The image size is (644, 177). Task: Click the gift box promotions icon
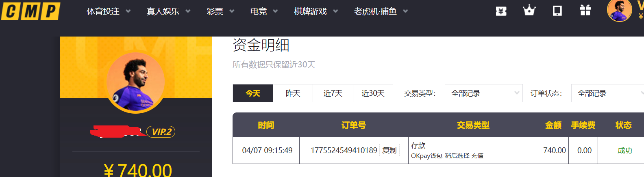point(585,11)
